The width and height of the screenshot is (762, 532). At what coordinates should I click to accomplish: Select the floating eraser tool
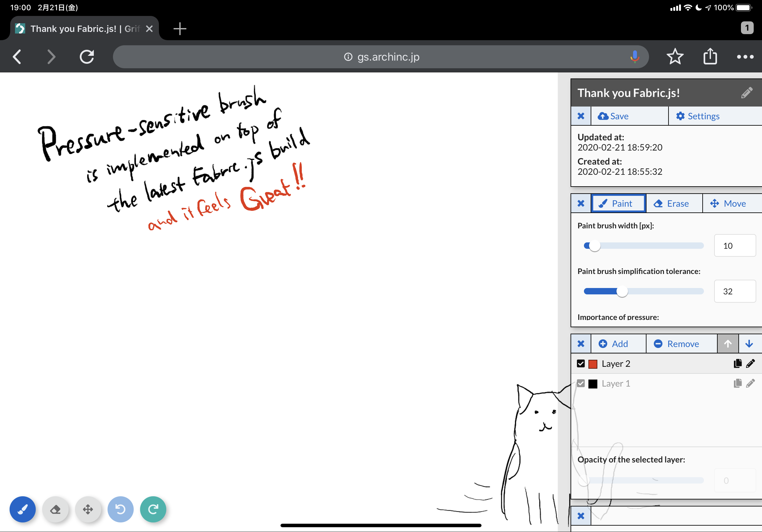click(56, 509)
